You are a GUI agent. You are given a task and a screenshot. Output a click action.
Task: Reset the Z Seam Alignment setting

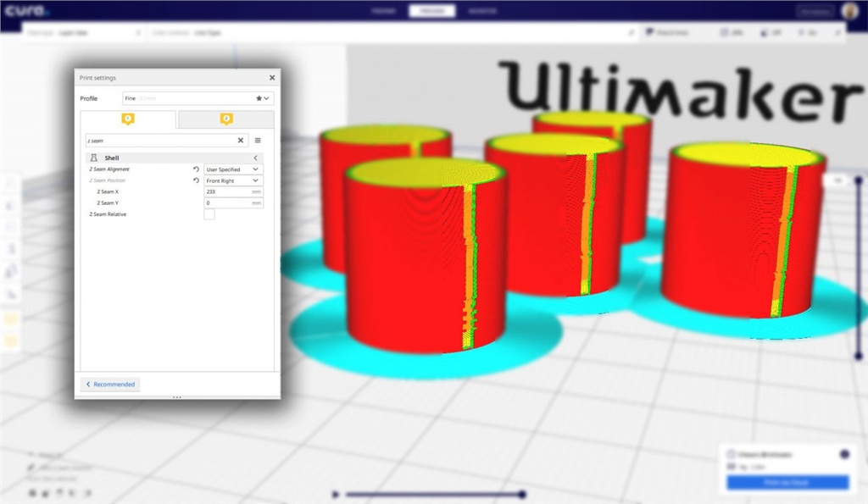pos(197,169)
